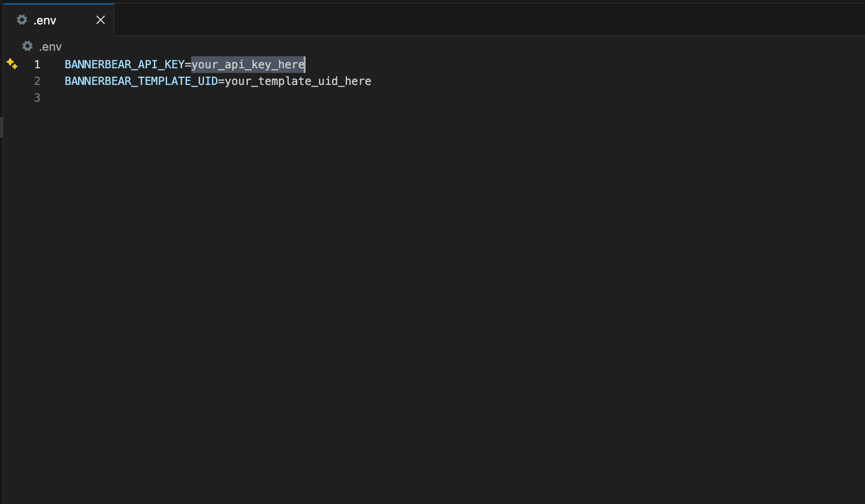The width and height of the screenshot is (865, 504).
Task: Click the highlighted your_api_key_here text
Action: coord(247,65)
